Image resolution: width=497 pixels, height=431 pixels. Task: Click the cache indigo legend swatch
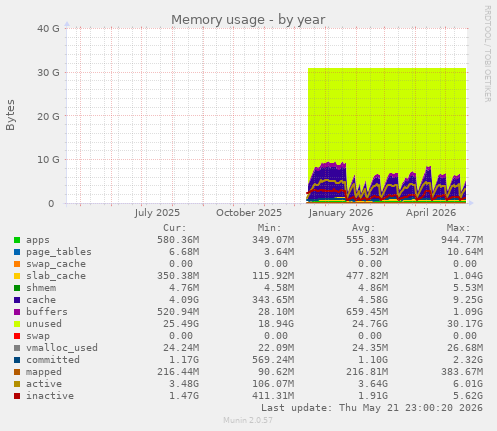tap(17, 300)
